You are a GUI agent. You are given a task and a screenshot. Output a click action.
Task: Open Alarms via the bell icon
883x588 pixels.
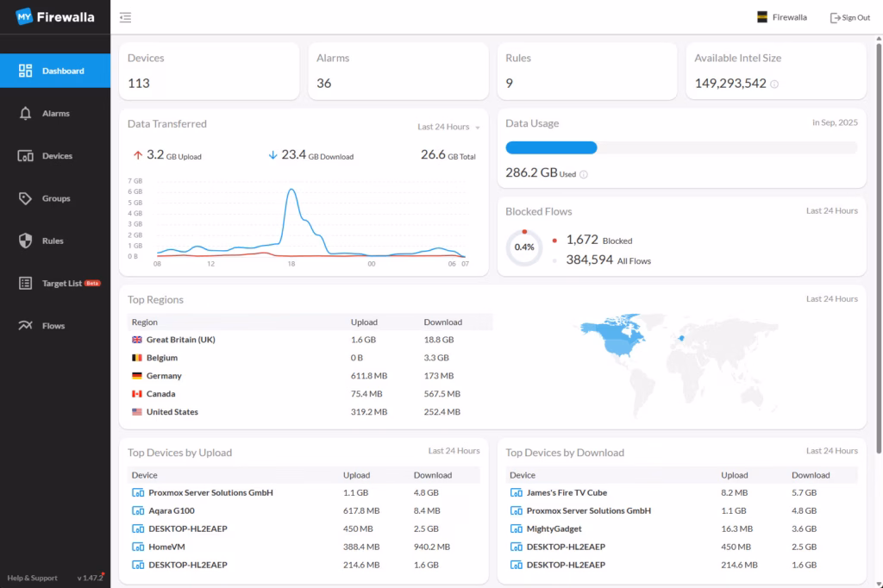(26, 114)
